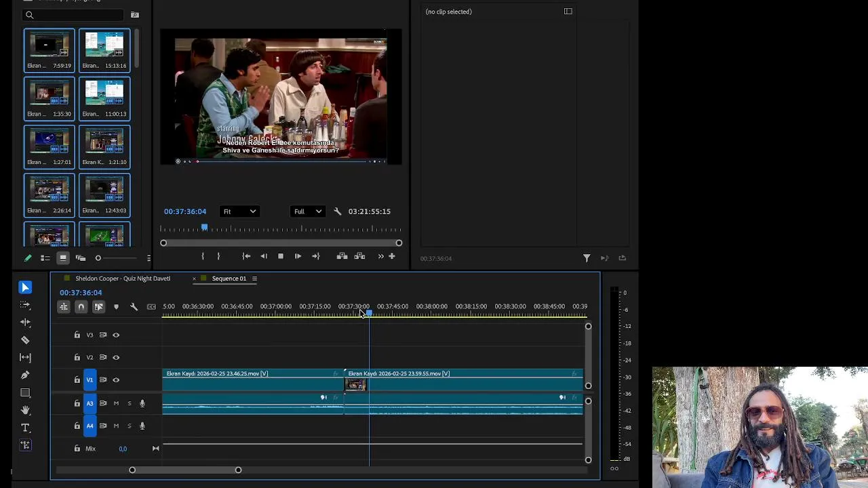868x488 pixels.
Task: Toggle V3 track output eye
Action: (x=116, y=335)
